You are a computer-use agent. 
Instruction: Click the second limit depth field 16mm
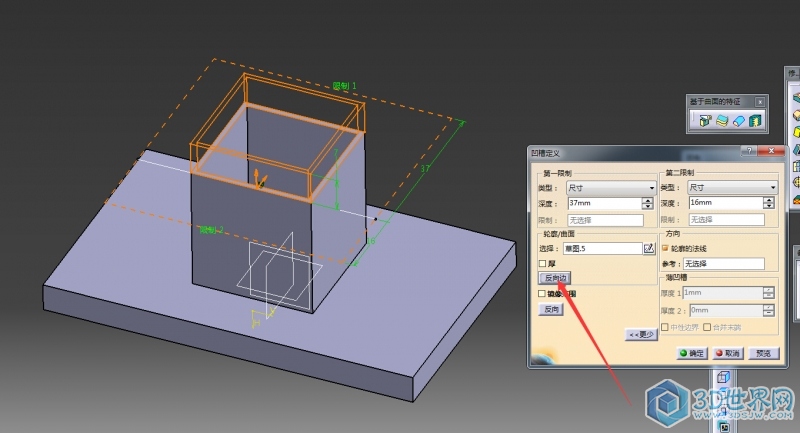pos(726,202)
